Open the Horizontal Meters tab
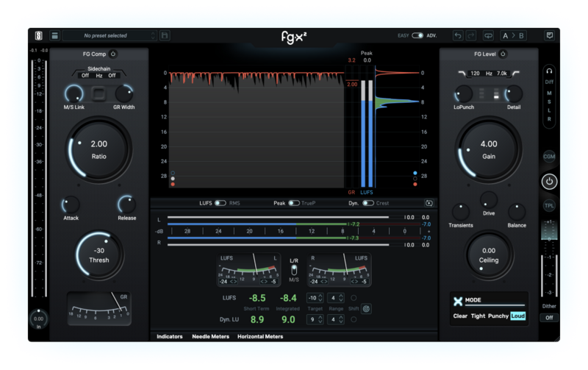This screenshot has height=370, width=588. point(260,336)
